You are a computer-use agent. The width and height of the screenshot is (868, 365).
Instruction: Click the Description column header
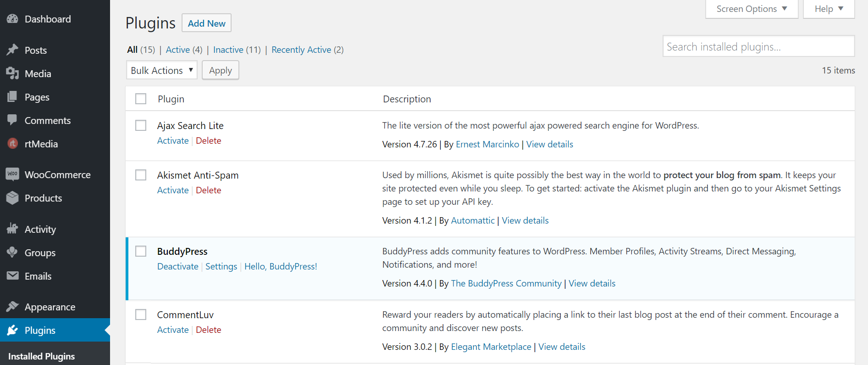407,99
